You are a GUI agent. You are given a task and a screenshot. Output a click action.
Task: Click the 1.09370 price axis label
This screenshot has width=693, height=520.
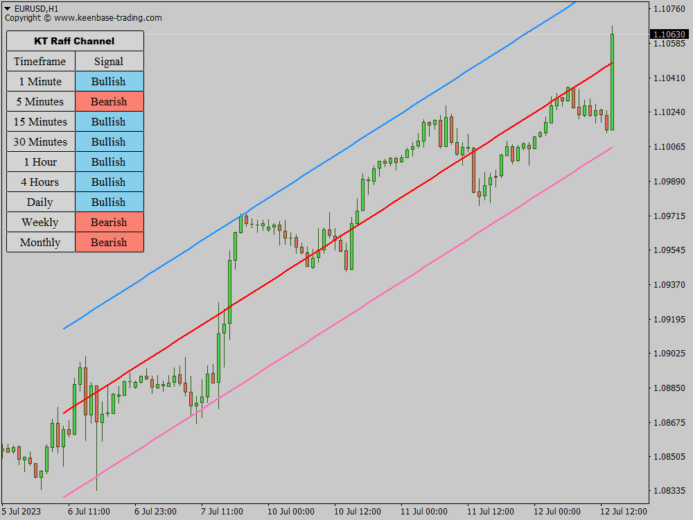click(669, 285)
